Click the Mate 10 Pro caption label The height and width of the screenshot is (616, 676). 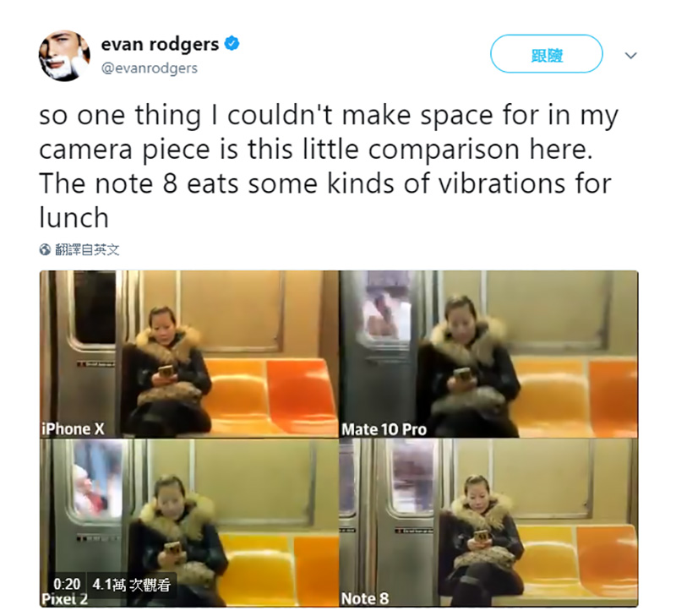coord(384,429)
